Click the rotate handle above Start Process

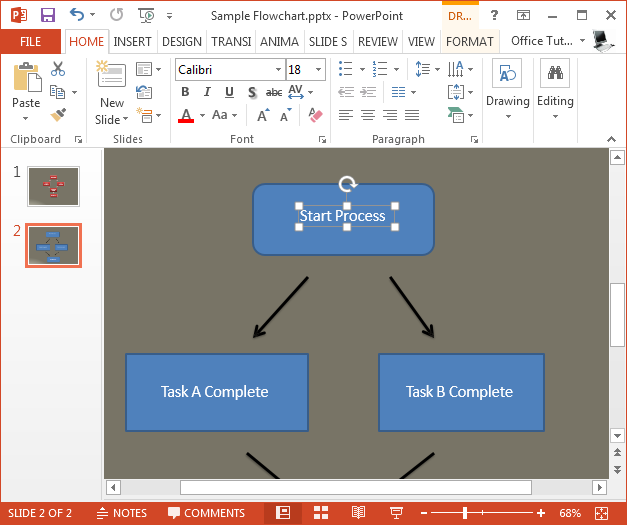coord(347,184)
